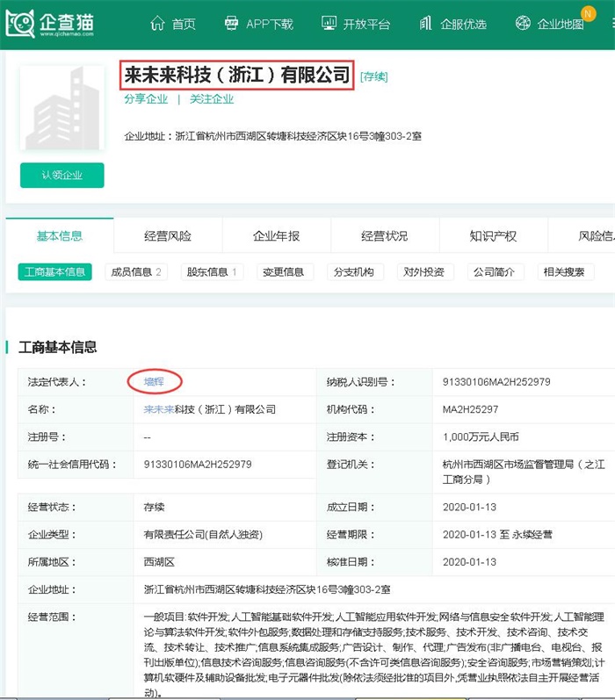Open APP下载 menu item

point(270,24)
